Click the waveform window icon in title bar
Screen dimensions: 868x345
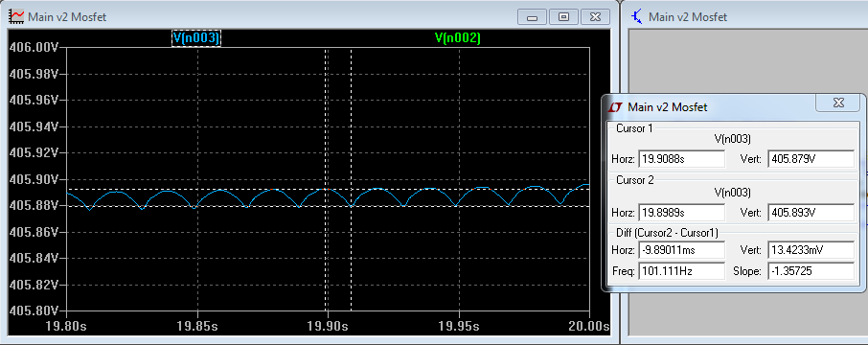[17, 16]
